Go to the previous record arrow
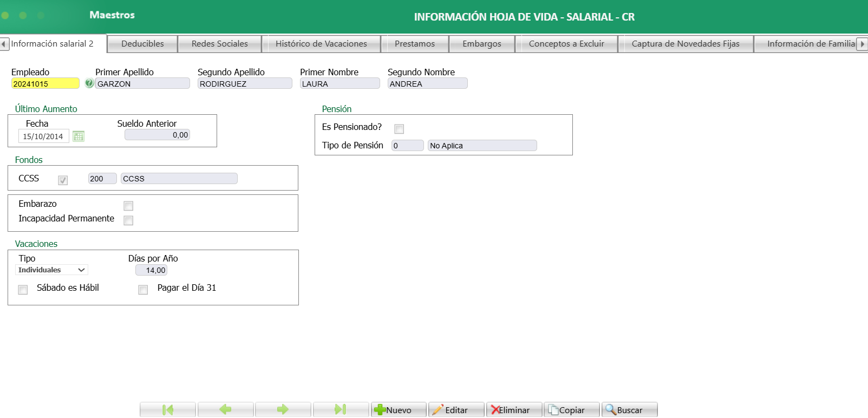 click(x=225, y=410)
